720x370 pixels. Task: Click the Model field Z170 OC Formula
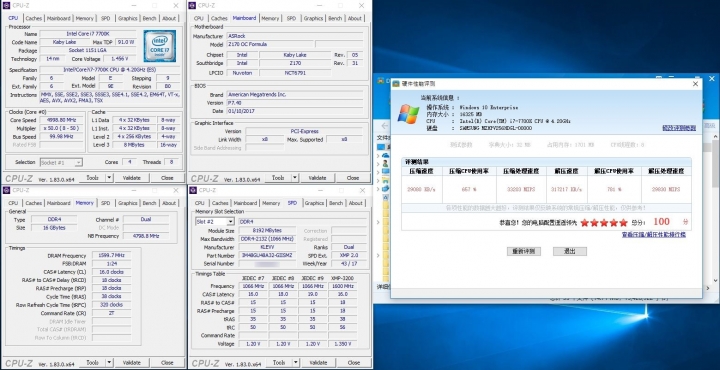[x=270, y=45]
